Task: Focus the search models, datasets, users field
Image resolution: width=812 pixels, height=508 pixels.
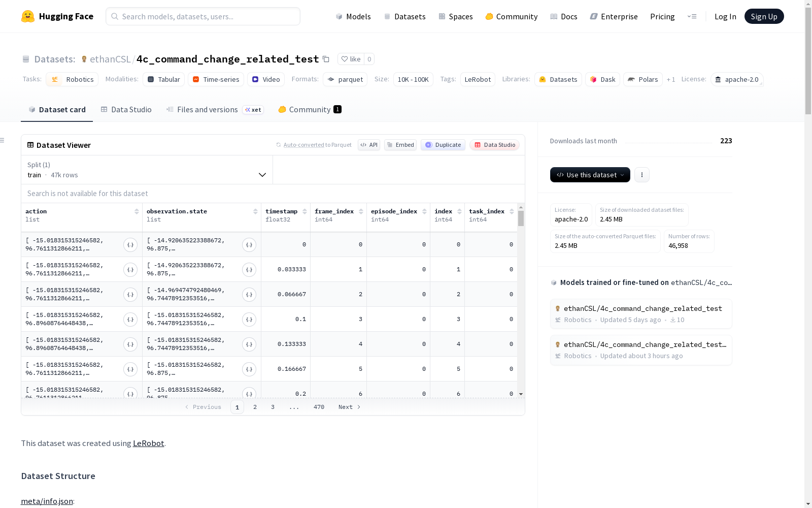Action: pyautogui.click(x=203, y=16)
